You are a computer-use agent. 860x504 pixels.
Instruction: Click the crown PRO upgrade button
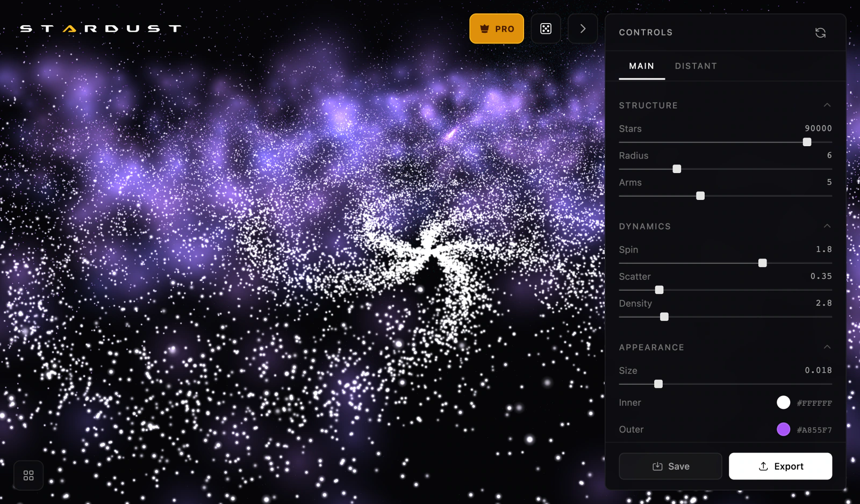coord(497,28)
